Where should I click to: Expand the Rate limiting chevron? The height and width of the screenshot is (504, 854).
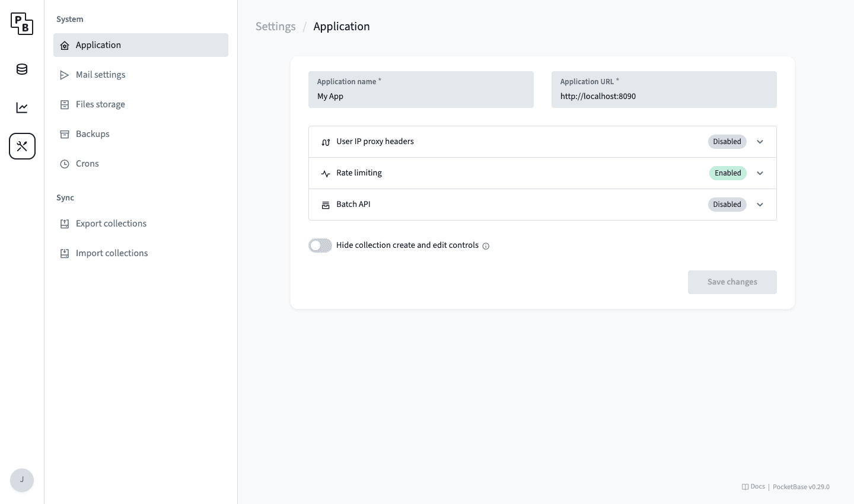click(x=760, y=173)
